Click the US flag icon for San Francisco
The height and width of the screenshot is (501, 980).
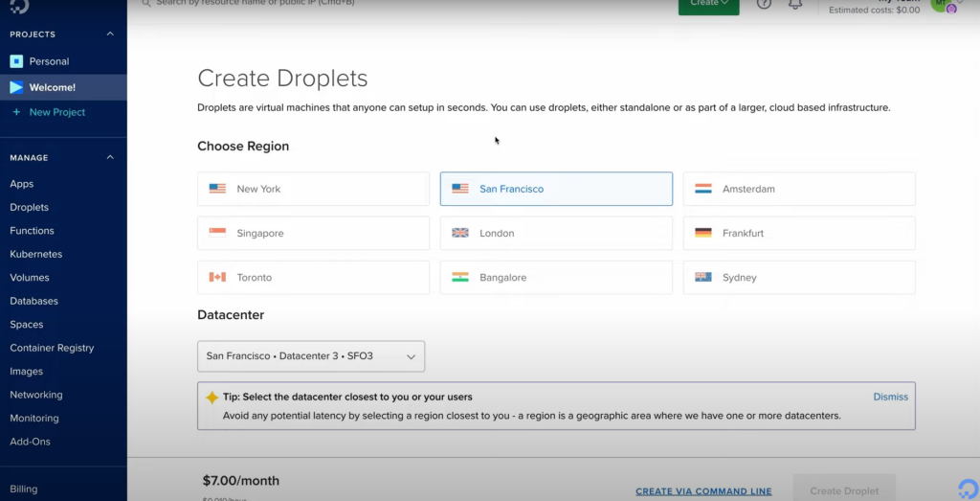click(x=460, y=189)
